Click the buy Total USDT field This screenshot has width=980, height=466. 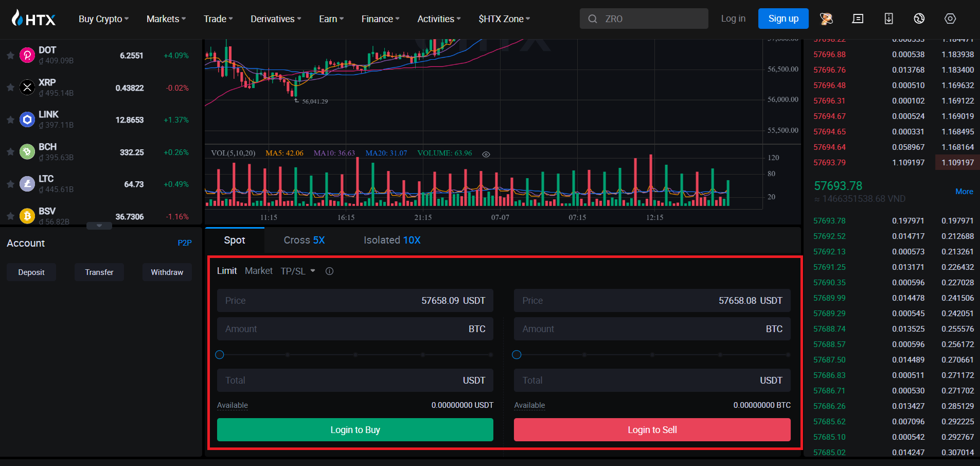point(355,381)
